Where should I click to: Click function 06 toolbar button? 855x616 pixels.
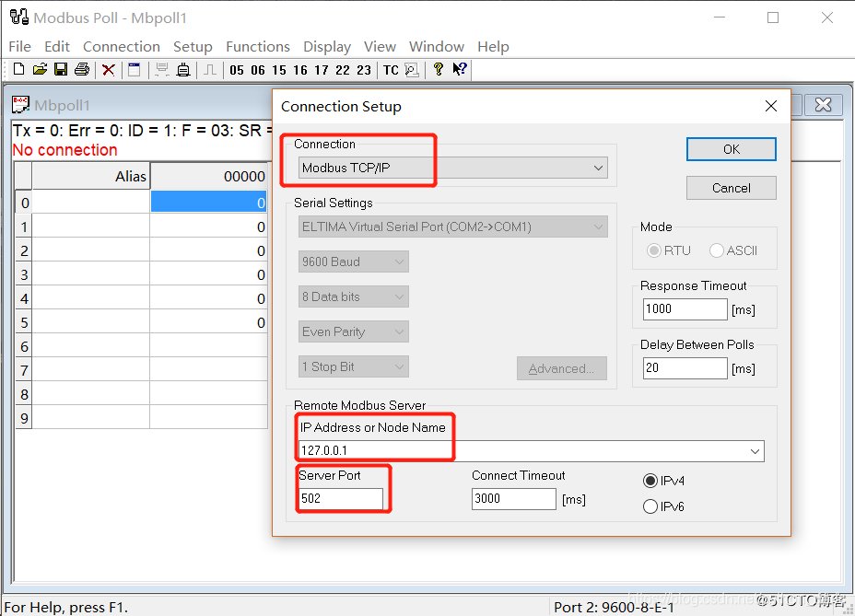tap(258, 70)
